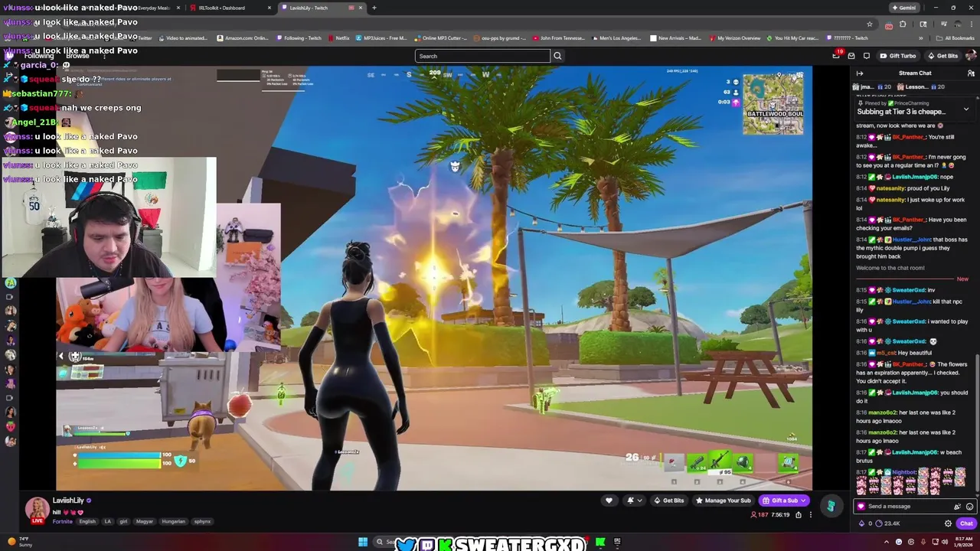This screenshot has width=980, height=551.
Task: Open the whispers chat bubble icon
Action: (866, 56)
